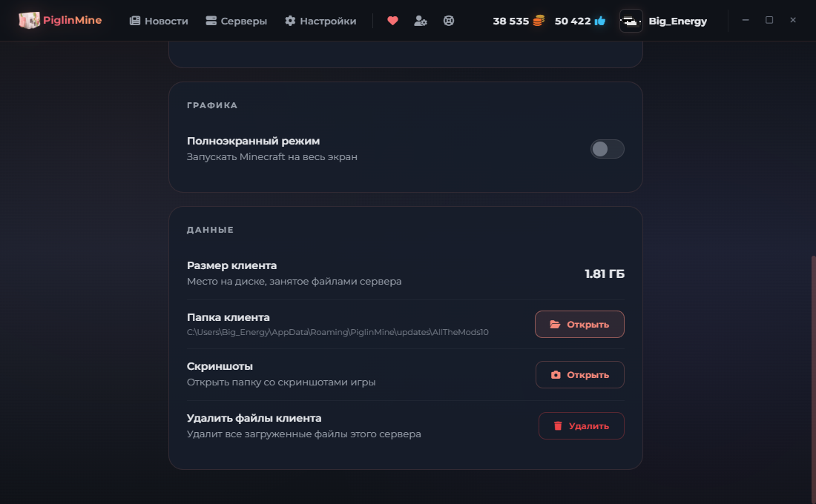
Task: Click the 1.81 ГБ client size value
Action: 604,273
